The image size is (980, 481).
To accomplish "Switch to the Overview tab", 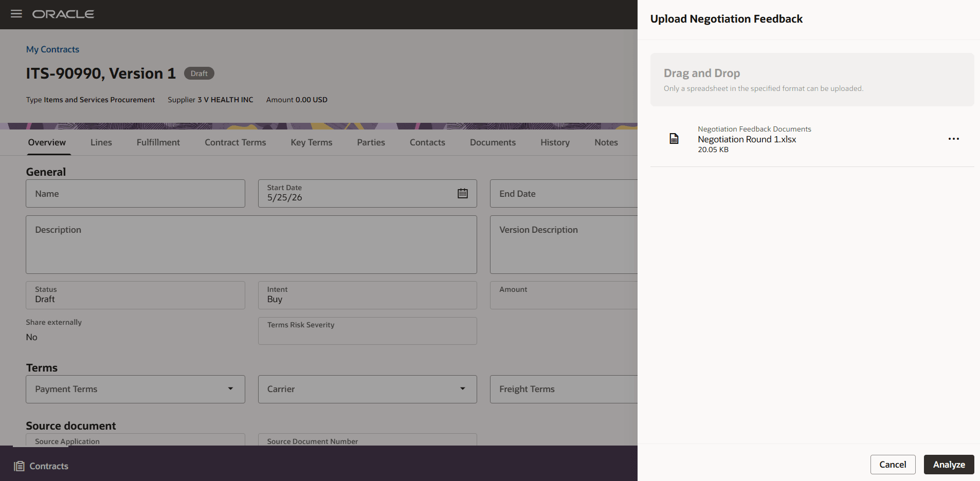I will [x=47, y=142].
